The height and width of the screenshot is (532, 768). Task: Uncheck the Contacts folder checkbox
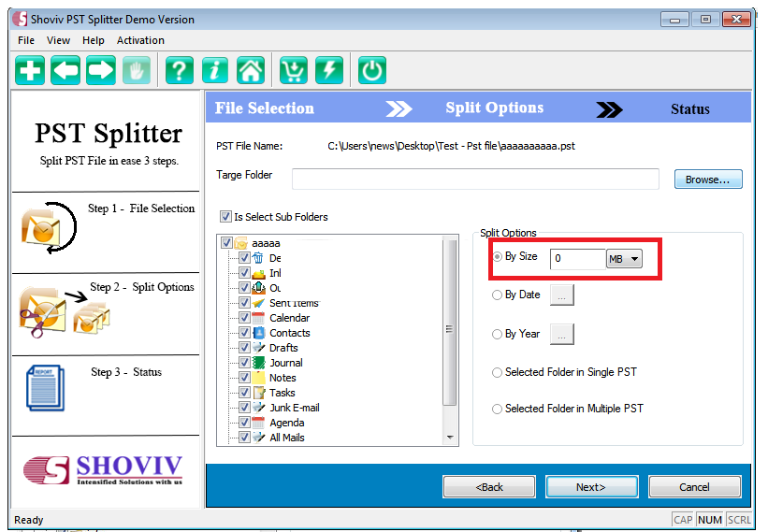(244, 333)
